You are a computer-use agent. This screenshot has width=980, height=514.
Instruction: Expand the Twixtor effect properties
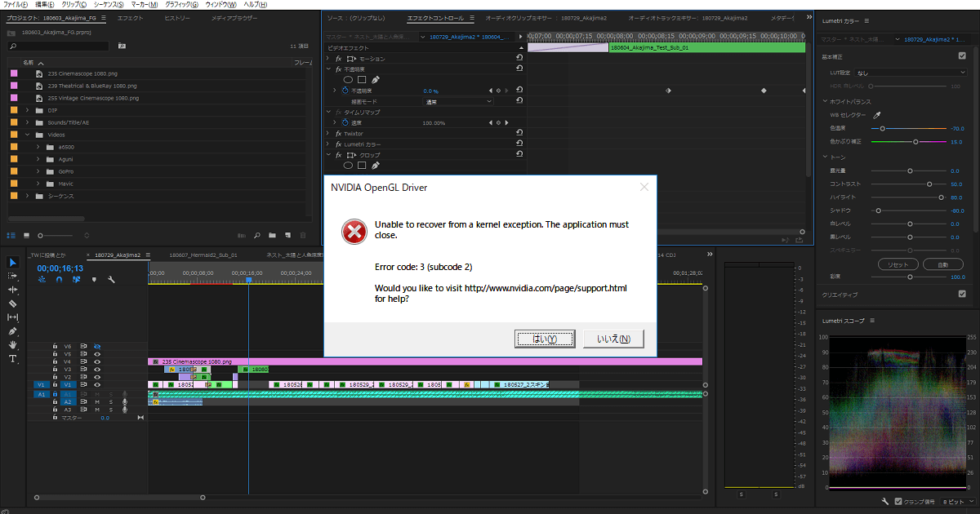tap(328, 133)
